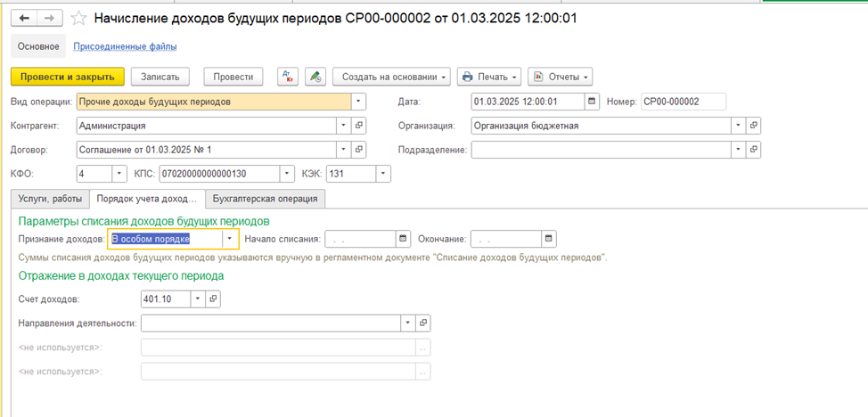Switch to Бухгалтерская операция tab
The height and width of the screenshot is (417, 868).
pyautogui.click(x=266, y=199)
